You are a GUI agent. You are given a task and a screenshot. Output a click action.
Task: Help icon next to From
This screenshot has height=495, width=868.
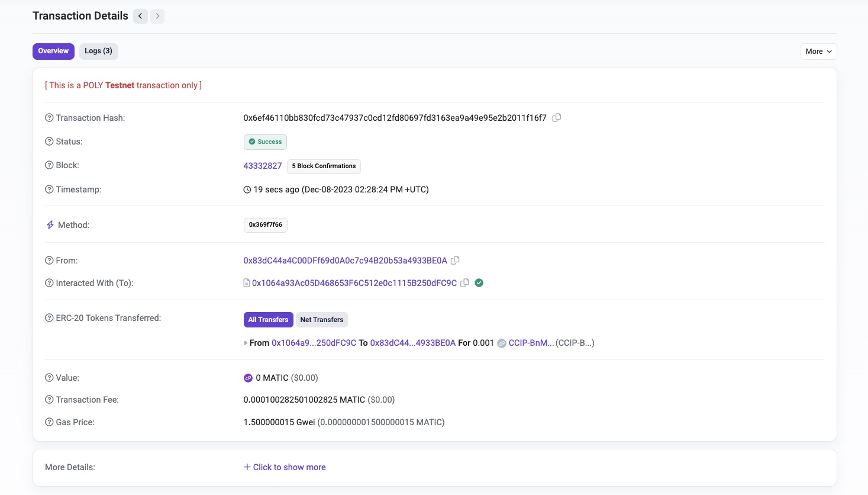click(x=49, y=261)
